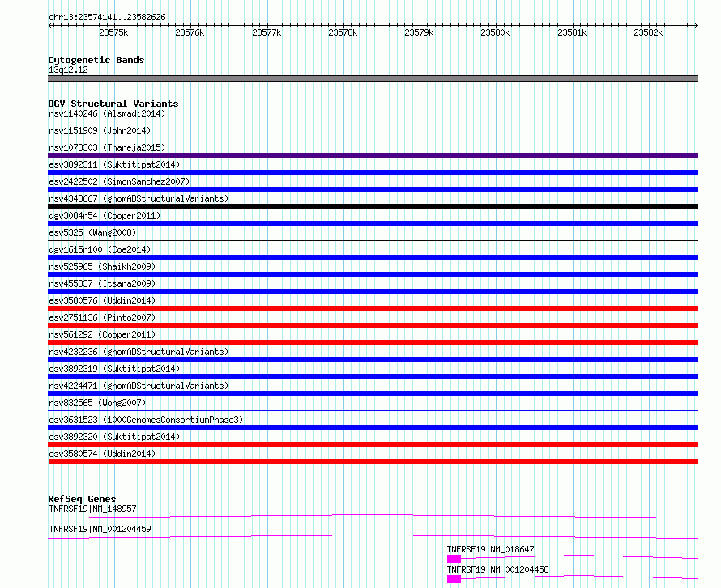Click the 23578k ruler tick label

coord(343,32)
